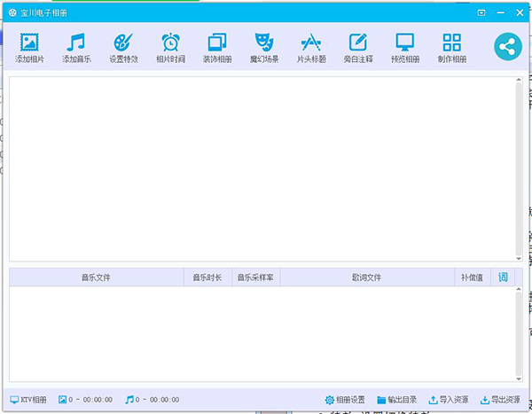Click the 片头标题 title tool
This screenshot has width=532, height=414.
pyautogui.click(x=311, y=48)
